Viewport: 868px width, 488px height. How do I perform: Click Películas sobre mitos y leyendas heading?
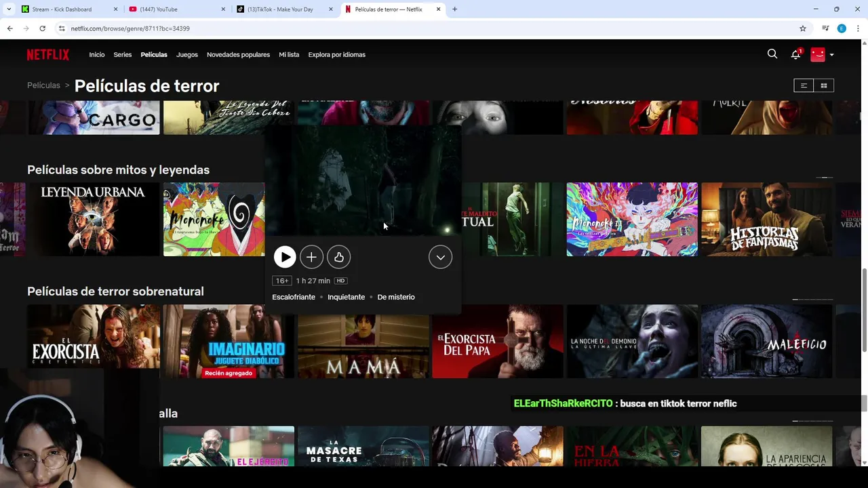click(118, 169)
